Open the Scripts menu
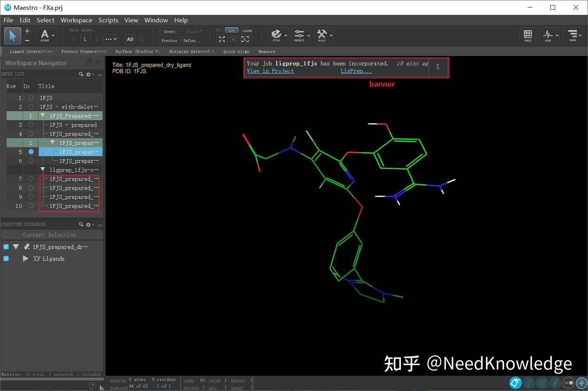This screenshot has height=391, width=588. (x=108, y=20)
